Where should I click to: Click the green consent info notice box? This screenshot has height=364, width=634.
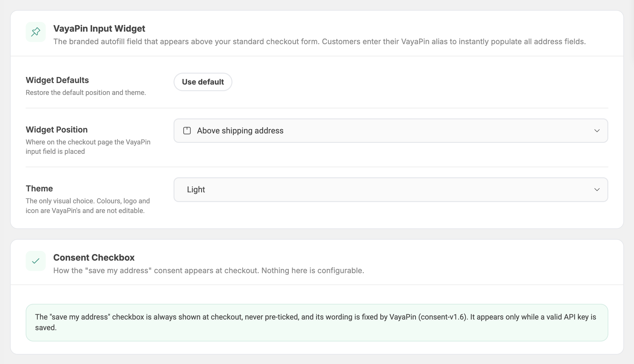[317, 323]
